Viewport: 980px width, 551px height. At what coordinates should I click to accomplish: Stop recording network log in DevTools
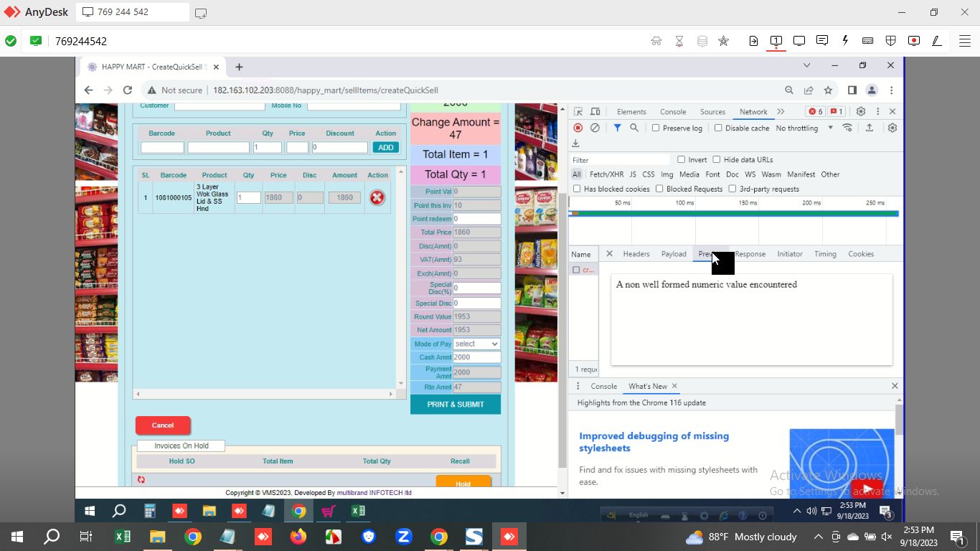click(578, 128)
